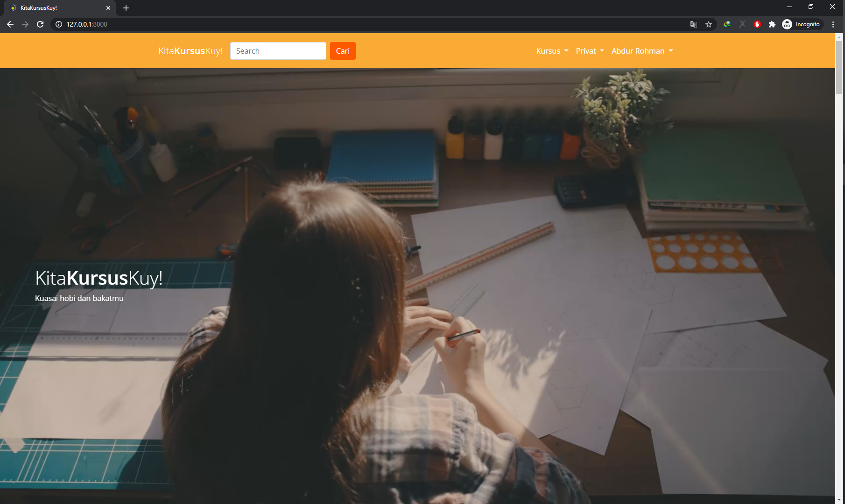Click the scrollbar up arrow
The width and height of the screenshot is (845, 504).
pos(839,36)
